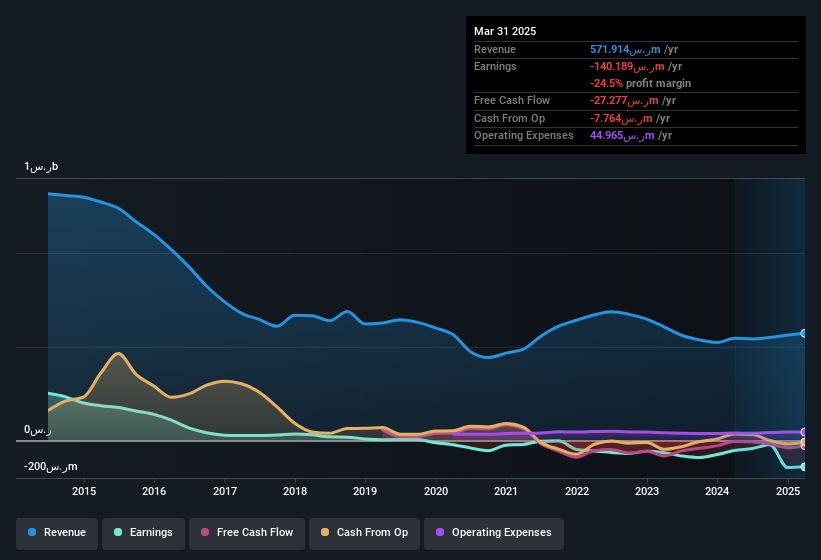
Task: Click the 2019 x-axis label
Action: [x=365, y=491]
